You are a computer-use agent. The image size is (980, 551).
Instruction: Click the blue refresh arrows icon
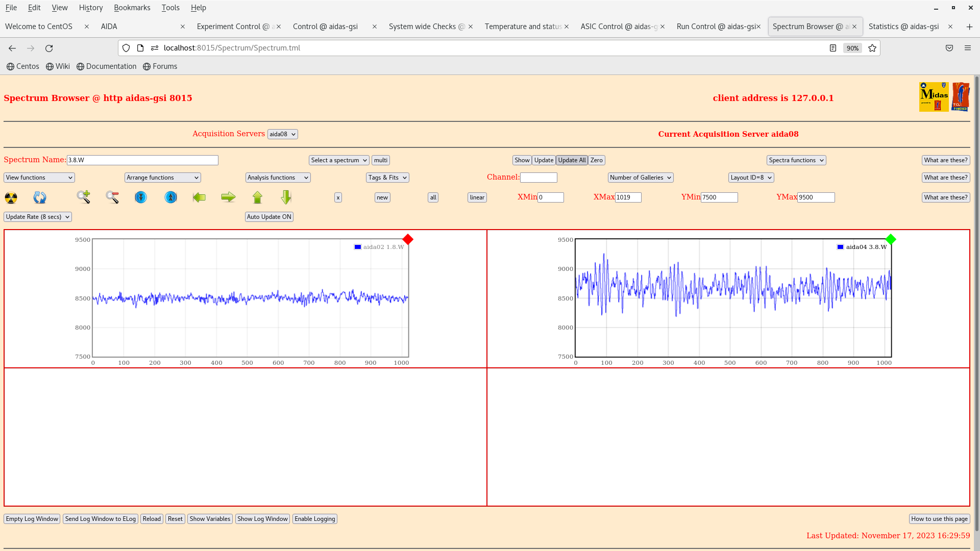tap(40, 197)
